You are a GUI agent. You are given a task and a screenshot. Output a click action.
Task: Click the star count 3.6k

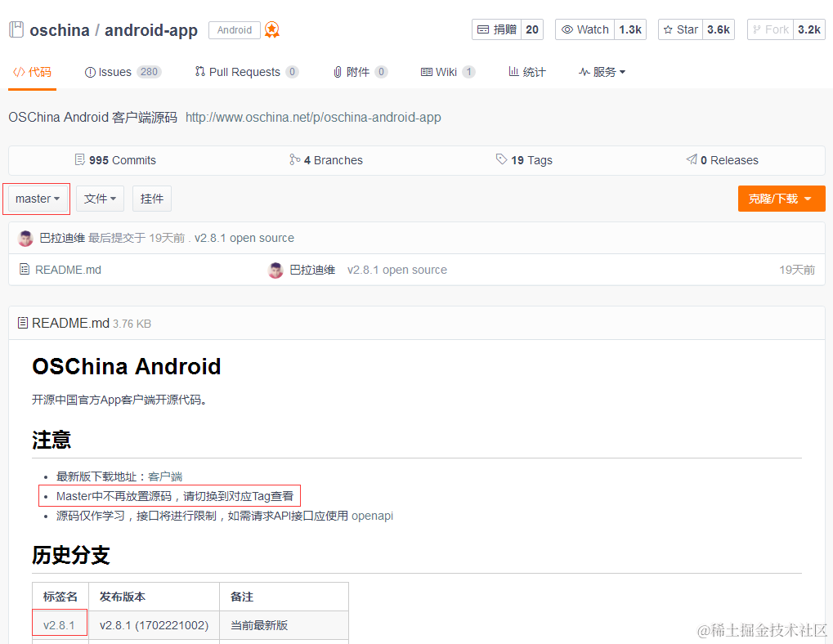pyautogui.click(x=719, y=29)
